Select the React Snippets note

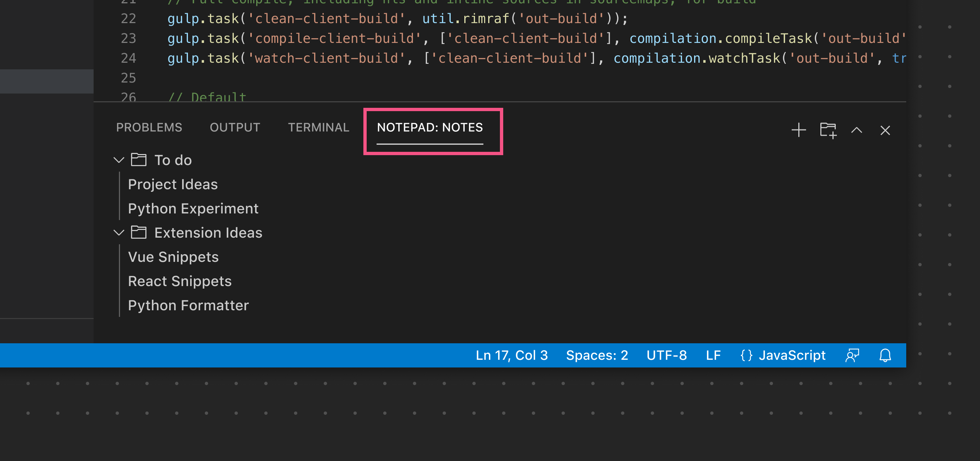pos(180,281)
